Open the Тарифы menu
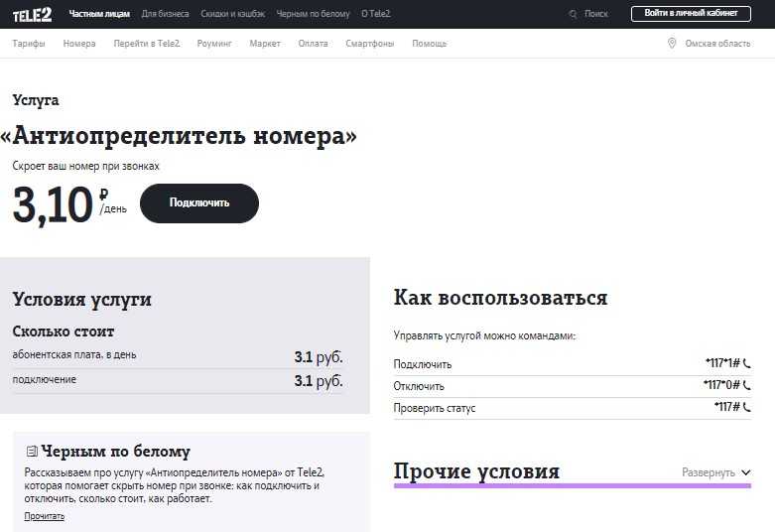 [29, 44]
